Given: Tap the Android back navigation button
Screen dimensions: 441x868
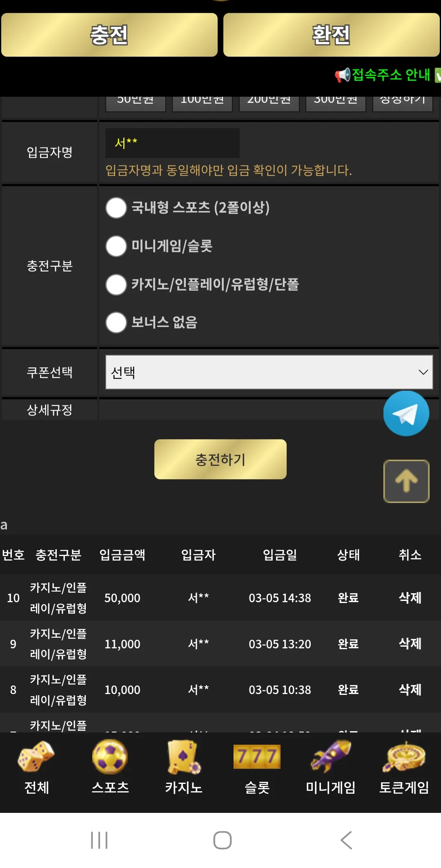Looking at the screenshot, I should [x=346, y=840].
